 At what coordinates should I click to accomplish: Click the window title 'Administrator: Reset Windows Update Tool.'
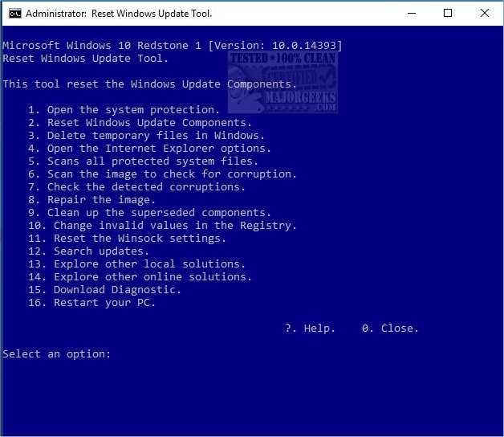click(119, 14)
